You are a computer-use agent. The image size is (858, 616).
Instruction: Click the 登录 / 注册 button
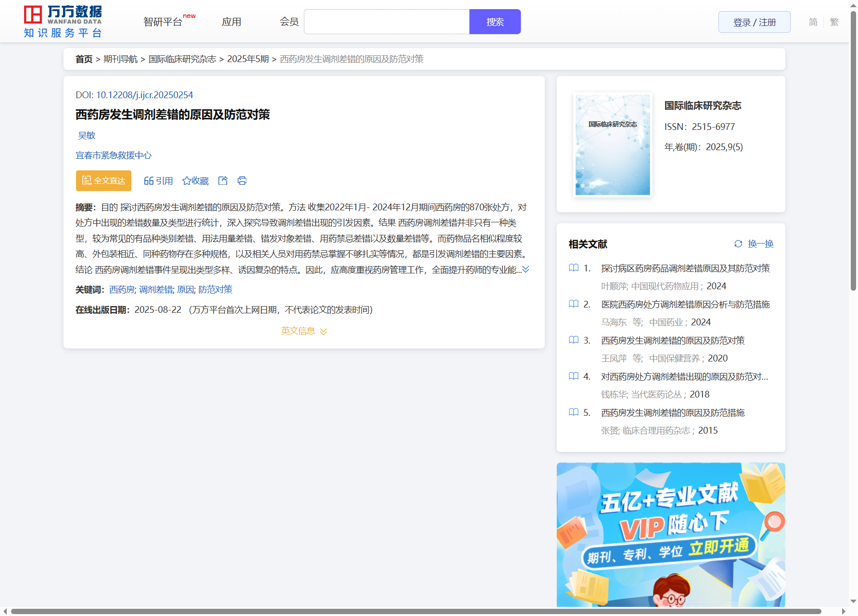754,22
